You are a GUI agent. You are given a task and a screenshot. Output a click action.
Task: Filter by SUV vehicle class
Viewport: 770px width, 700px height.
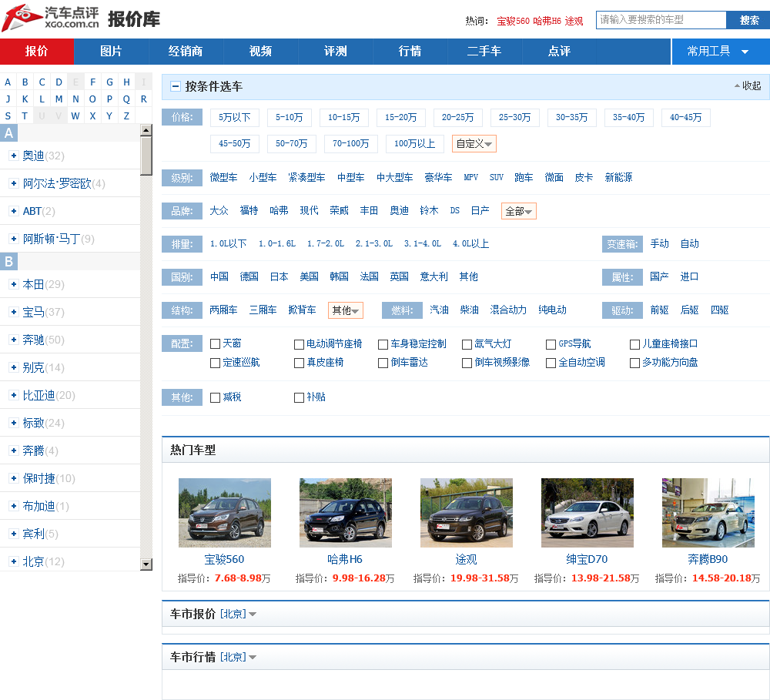tap(496, 177)
